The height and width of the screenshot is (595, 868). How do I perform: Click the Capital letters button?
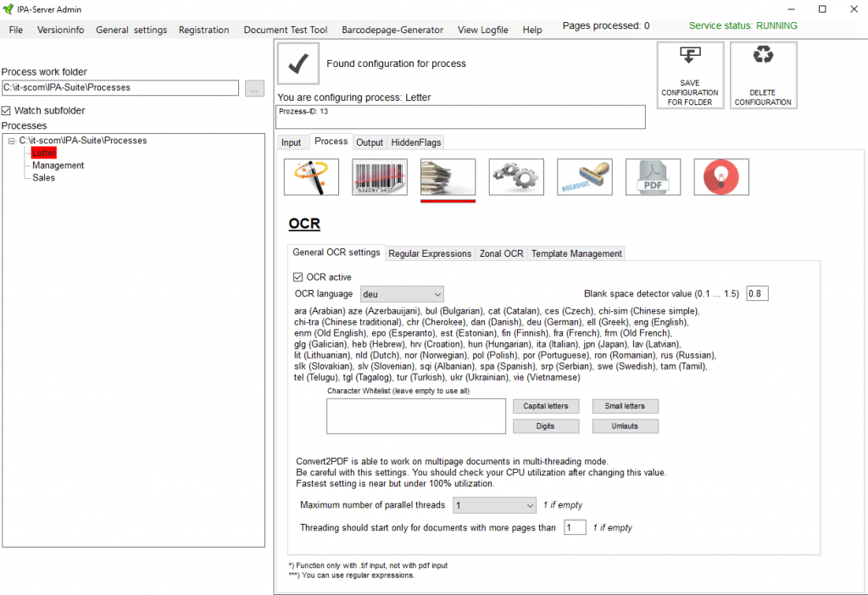(545, 406)
